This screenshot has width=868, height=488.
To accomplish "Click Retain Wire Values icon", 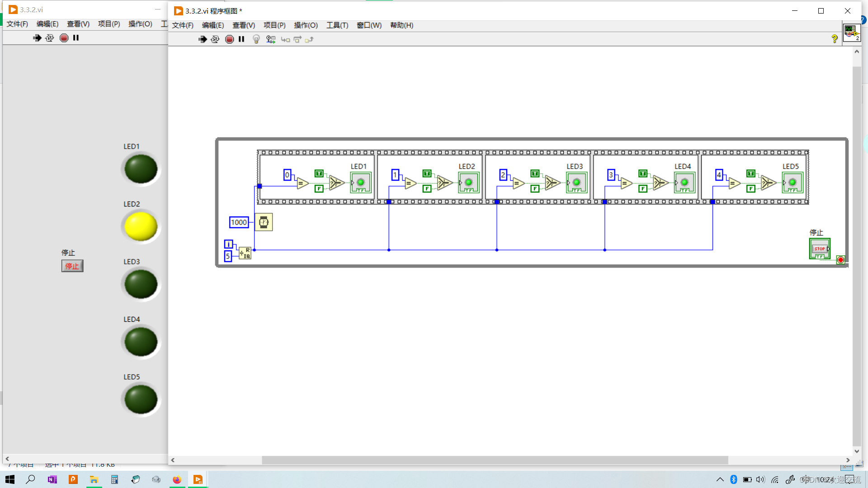I will (271, 39).
